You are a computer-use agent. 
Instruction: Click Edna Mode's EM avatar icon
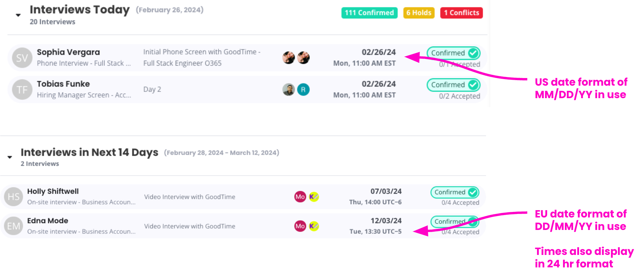click(x=14, y=226)
